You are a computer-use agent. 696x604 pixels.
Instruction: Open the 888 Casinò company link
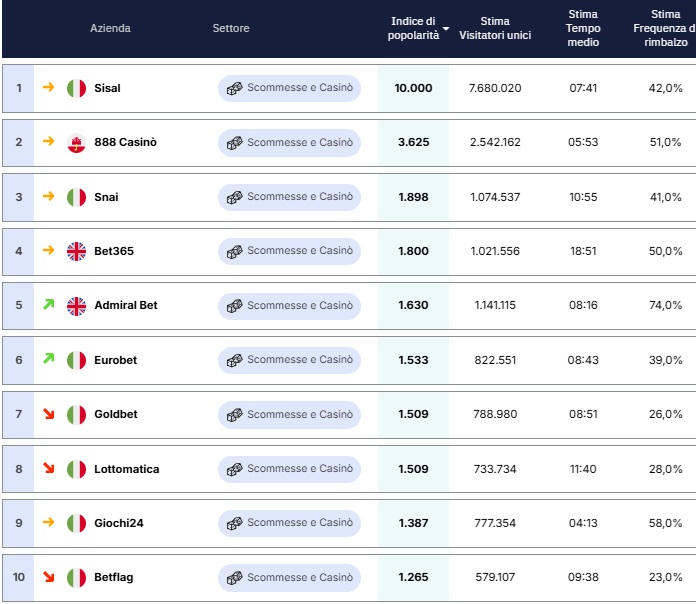click(125, 142)
